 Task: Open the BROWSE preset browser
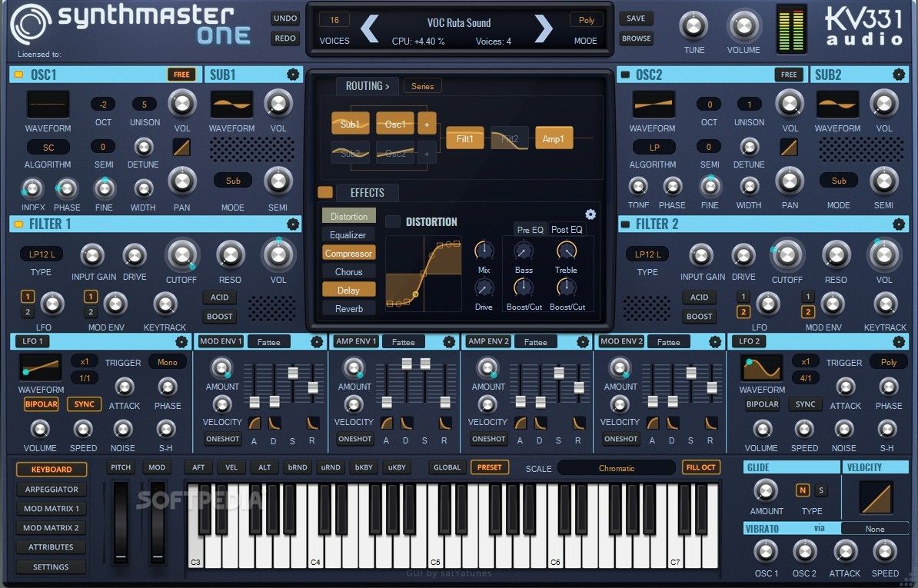pos(637,38)
